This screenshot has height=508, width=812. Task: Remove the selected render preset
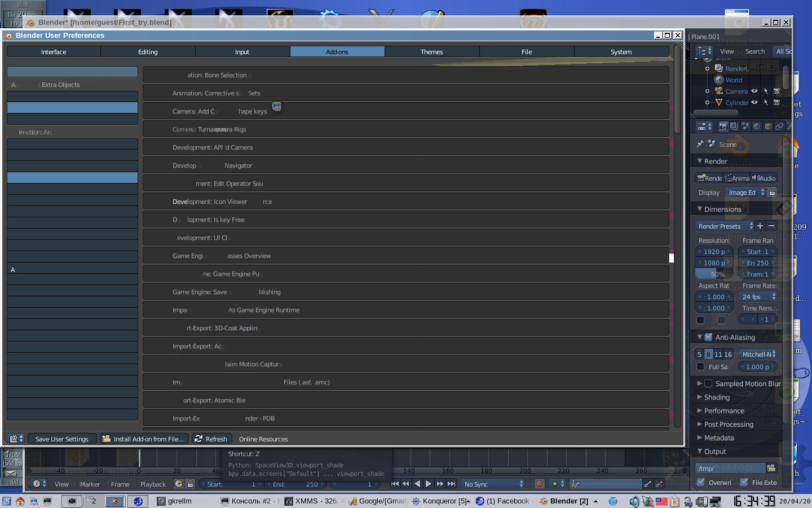tap(771, 226)
